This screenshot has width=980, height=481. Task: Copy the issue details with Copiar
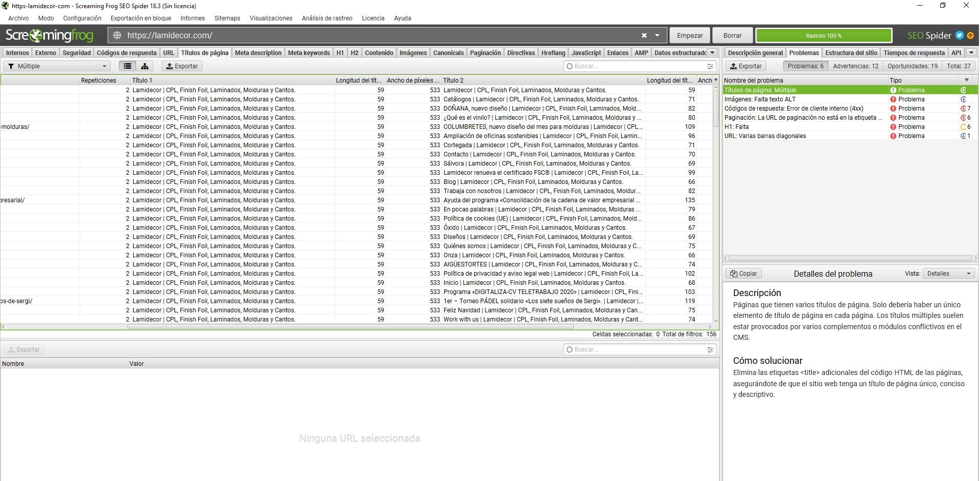click(743, 274)
